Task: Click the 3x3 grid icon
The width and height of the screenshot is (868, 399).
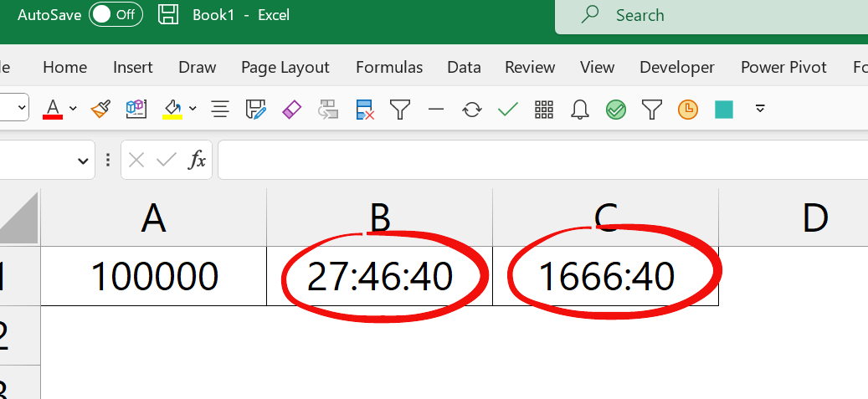Action: coord(544,109)
